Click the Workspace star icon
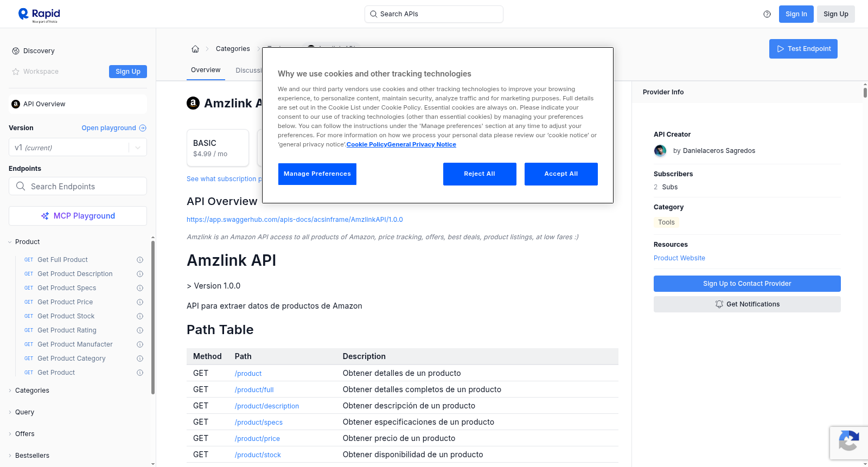Screen dimensions: 868x467 [x=16, y=72]
